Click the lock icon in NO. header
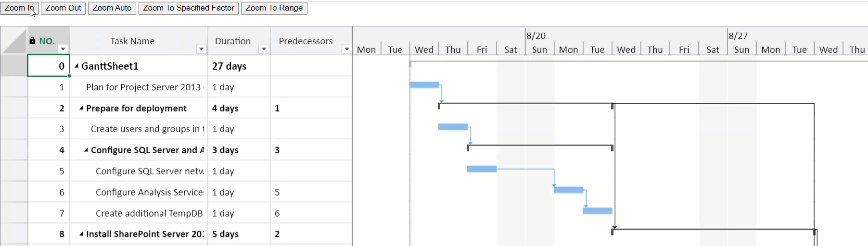 coord(32,41)
